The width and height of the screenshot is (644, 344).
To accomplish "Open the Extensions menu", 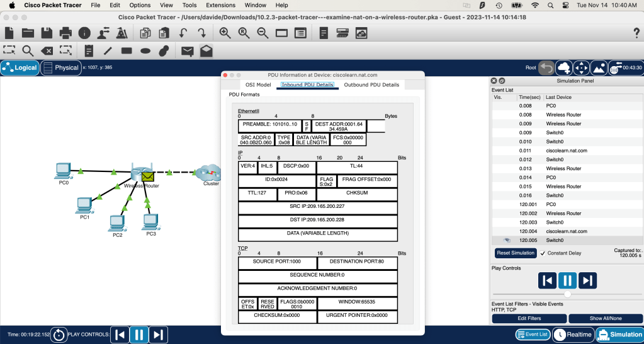I will (x=220, y=5).
